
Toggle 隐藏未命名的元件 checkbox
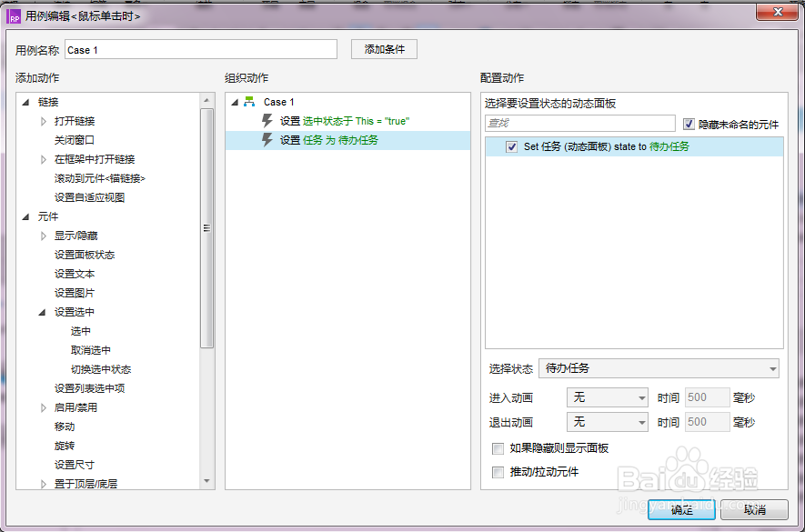pos(689,124)
